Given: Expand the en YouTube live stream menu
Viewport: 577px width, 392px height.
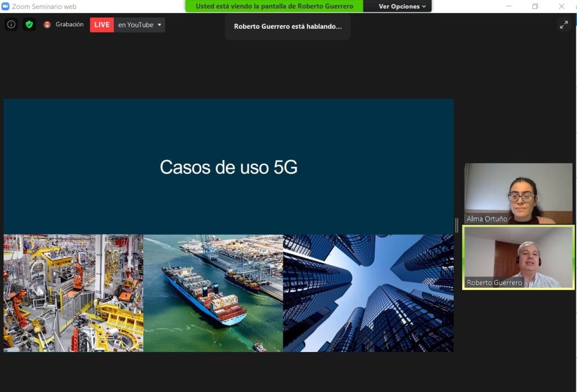Looking at the screenshot, I should tap(159, 25).
